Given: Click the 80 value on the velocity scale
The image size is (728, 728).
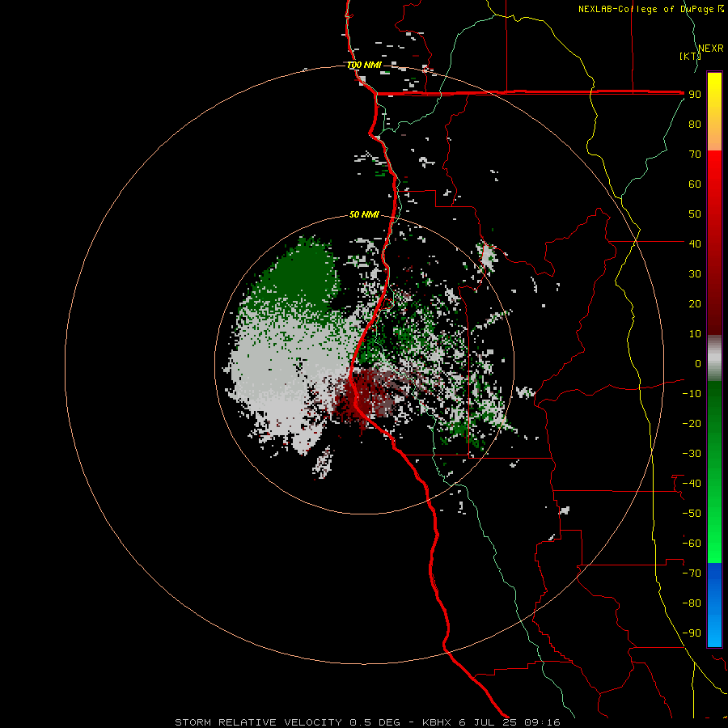Looking at the screenshot, I should pos(695,125).
